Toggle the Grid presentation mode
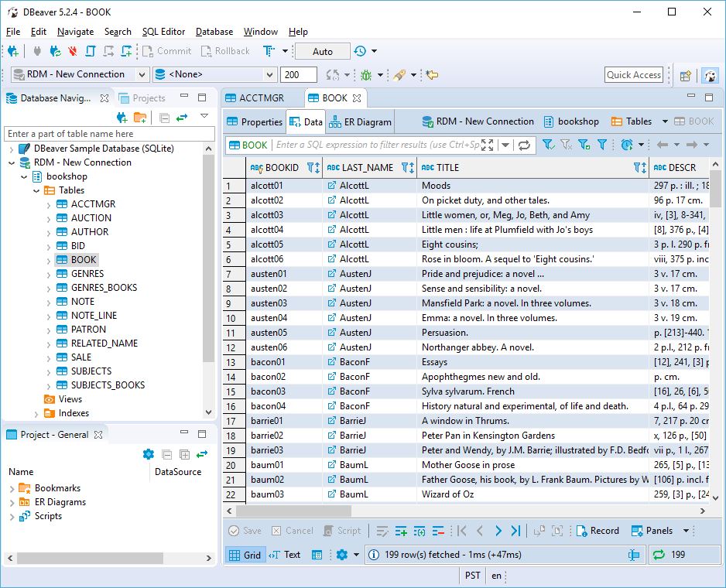 pos(245,554)
